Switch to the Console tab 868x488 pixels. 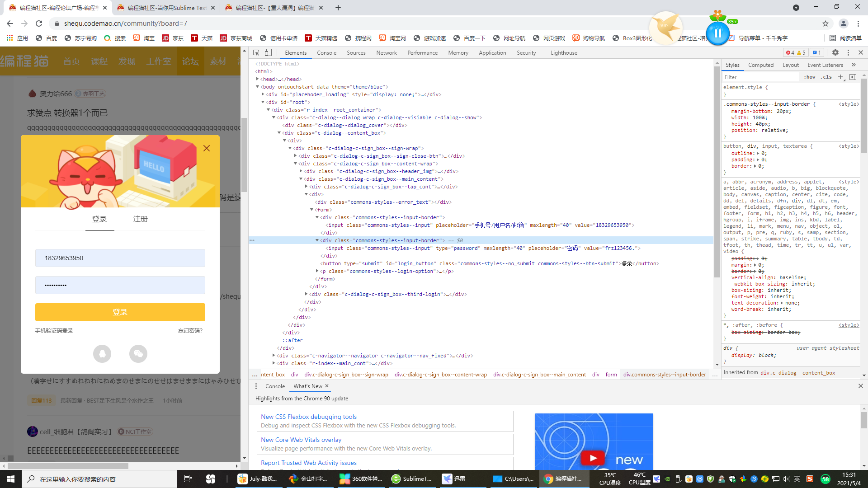326,53
